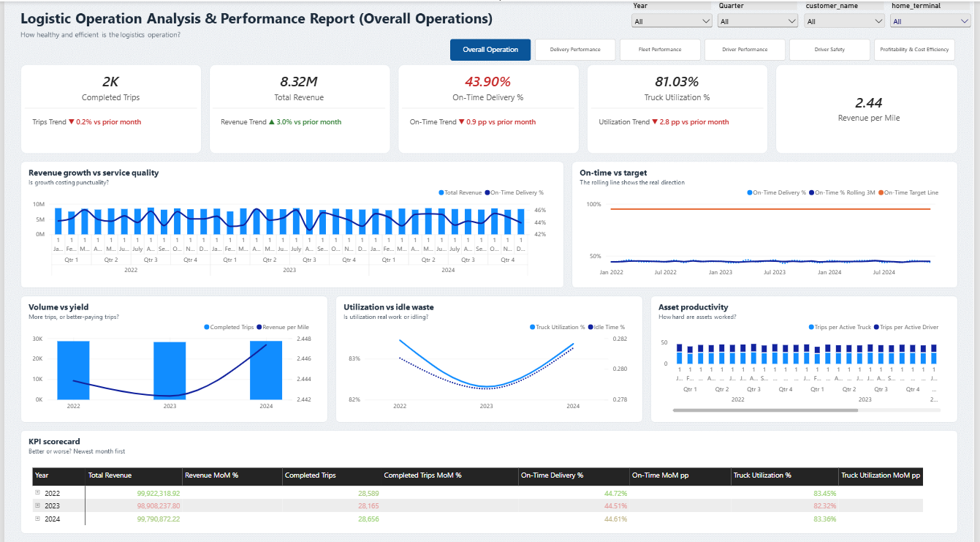Select the Idle Time % legend entry
The height and width of the screenshot is (542, 980).
(x=607, y=327)
